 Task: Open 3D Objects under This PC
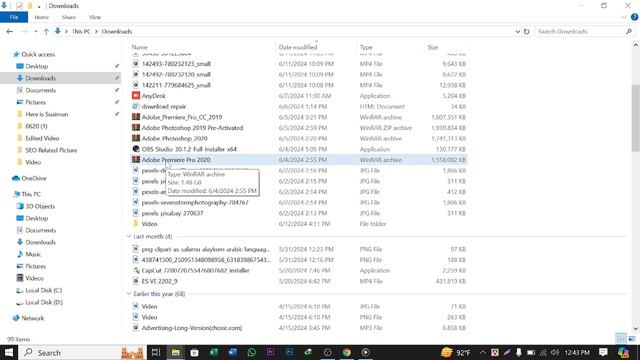click(40, 206)
